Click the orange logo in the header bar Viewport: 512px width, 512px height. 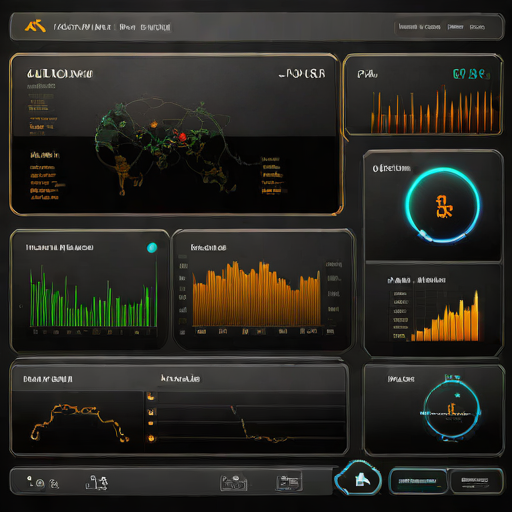(x=35, y=26)
